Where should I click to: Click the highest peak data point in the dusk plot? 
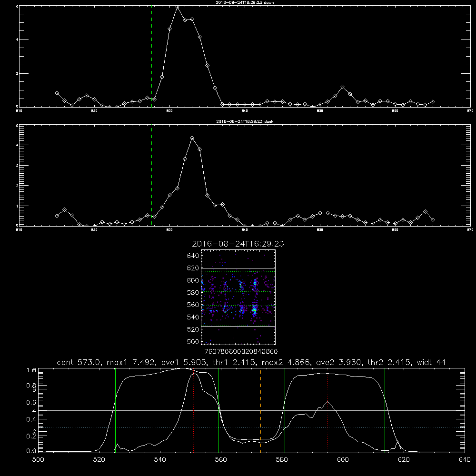pyautogui.click(x=192, y=138)
